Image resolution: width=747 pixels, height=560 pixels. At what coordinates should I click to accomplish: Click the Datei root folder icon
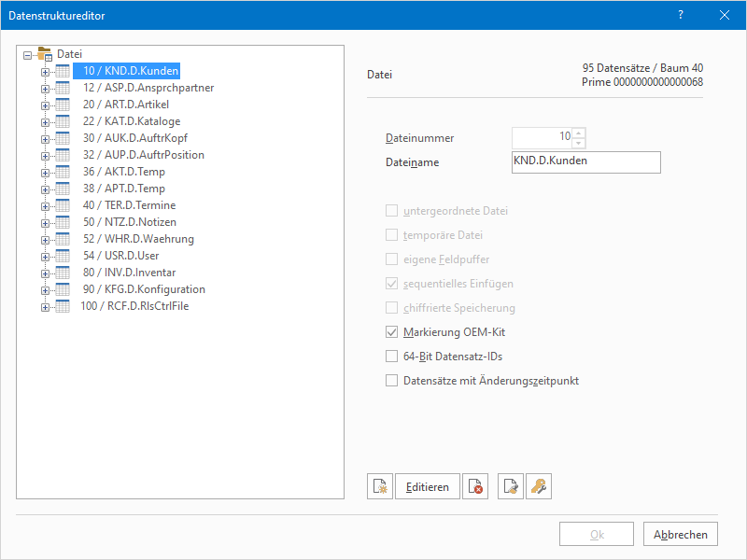pyautogui.click(x=45, y=54)
